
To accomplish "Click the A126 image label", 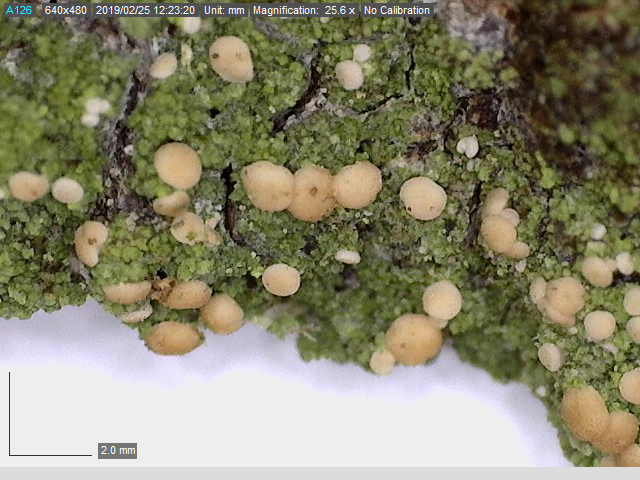I will click(19, 10).
